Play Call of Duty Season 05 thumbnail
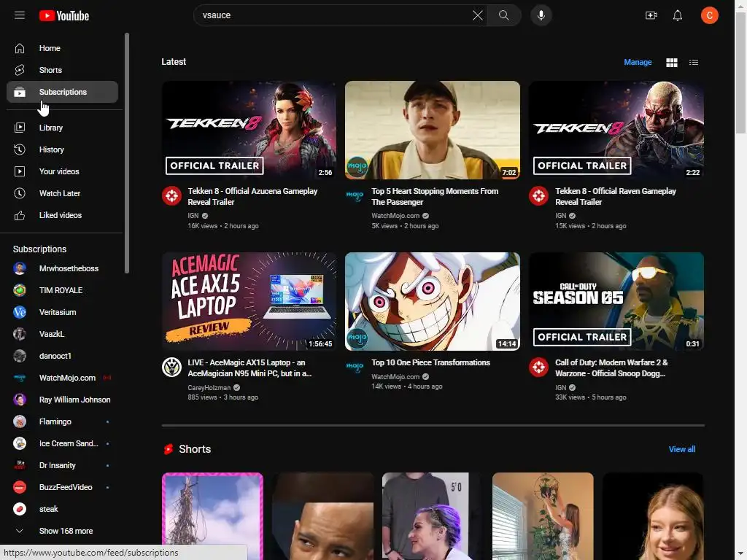Screen dimensions: 747x560 pyautogui.click(x=616, y=301)
